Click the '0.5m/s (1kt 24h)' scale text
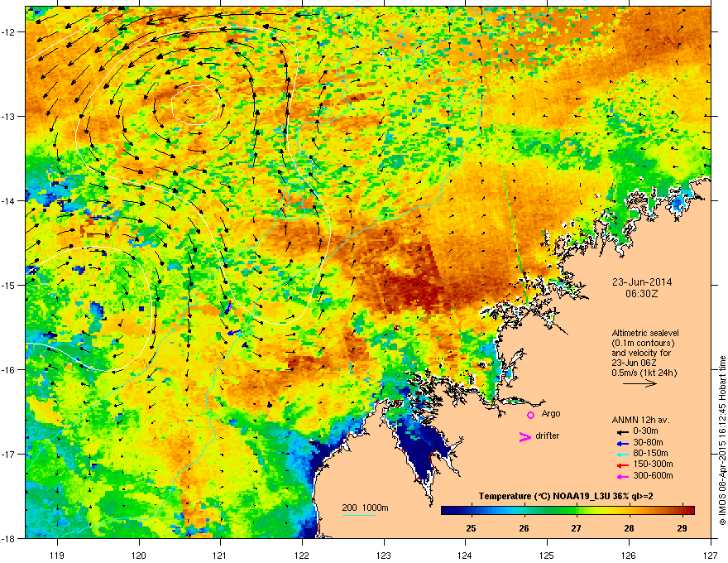The width and height of the screenshot is (728, 563). (x=644, y=373)
